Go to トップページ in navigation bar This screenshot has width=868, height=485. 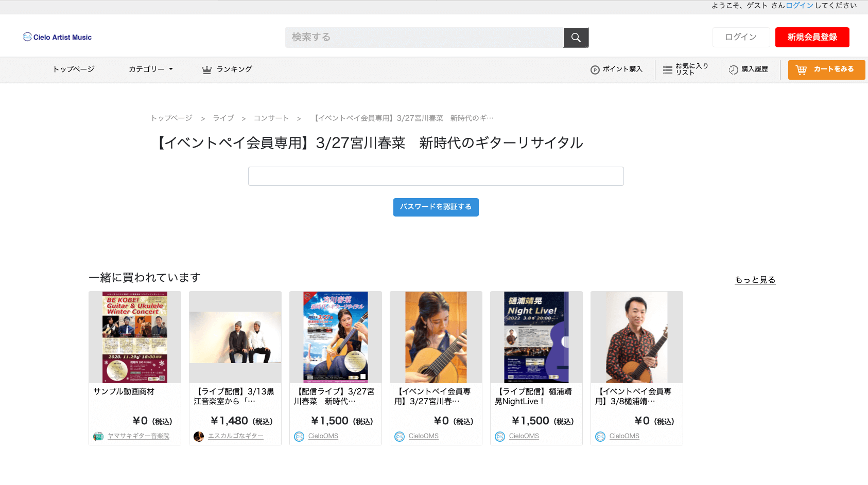pos(74,69)
